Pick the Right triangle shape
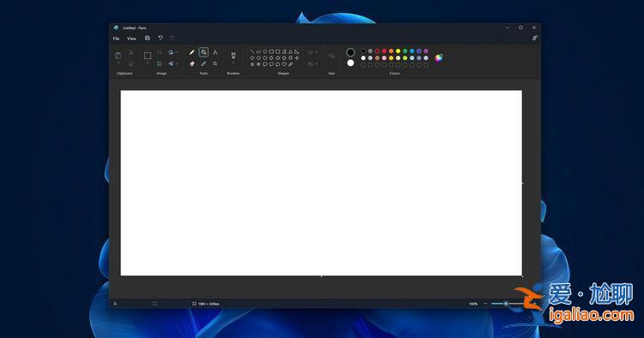The height and width of the screenshot is (338, 644). (296, 51)
